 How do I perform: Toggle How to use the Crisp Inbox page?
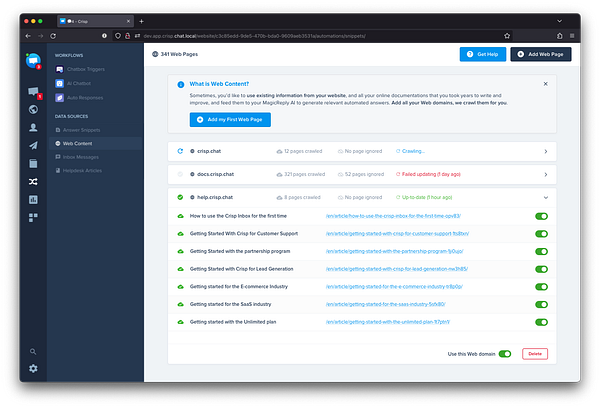[x=541, y=216]
